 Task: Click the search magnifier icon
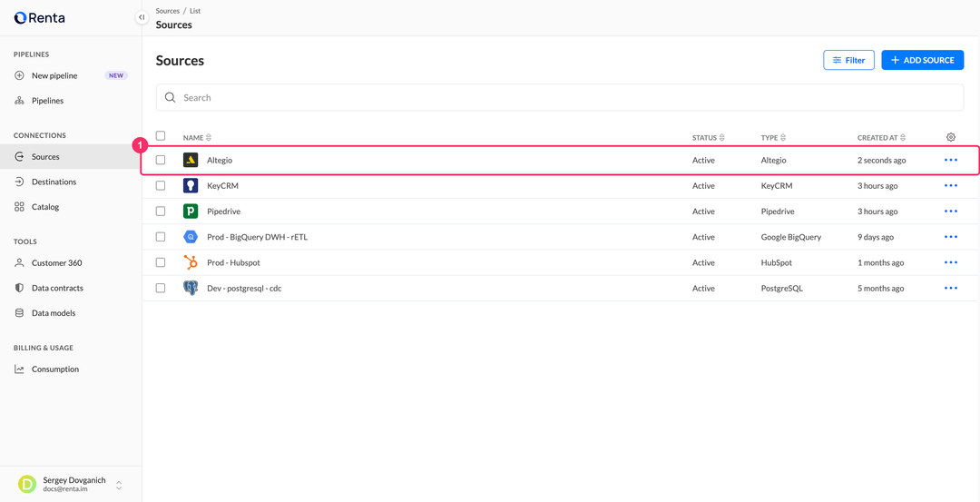[170, 97]
